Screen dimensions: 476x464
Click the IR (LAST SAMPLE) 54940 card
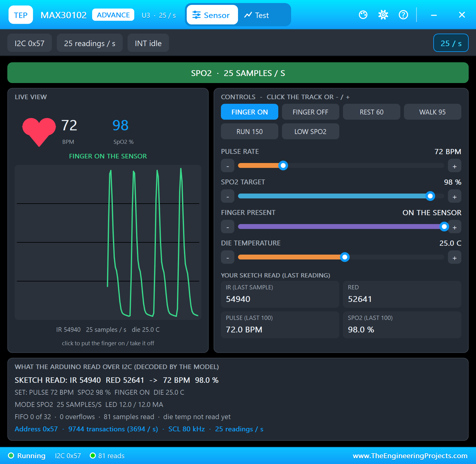pyautogui.click(x=280, y=294)
